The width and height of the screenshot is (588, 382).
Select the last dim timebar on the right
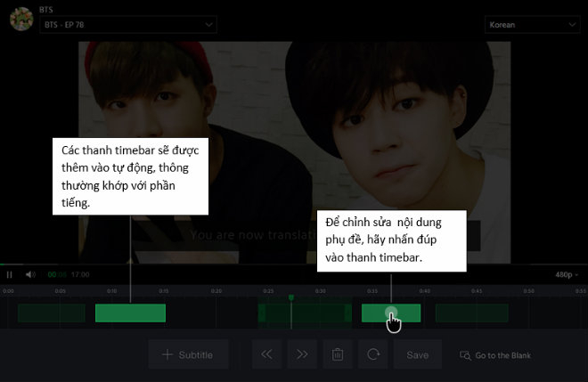(471, 313)
